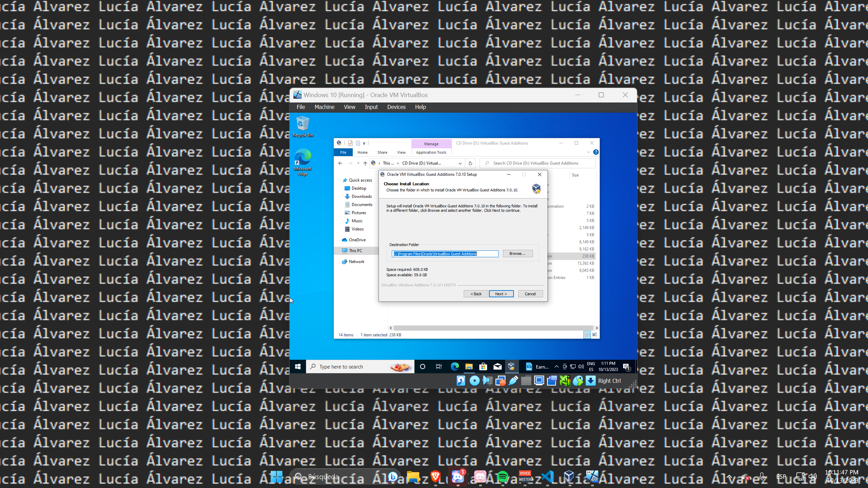Screen dimensions: 868x488
Task: Open the address bar breadcrumb dropdown
Action: click(460, 164)
